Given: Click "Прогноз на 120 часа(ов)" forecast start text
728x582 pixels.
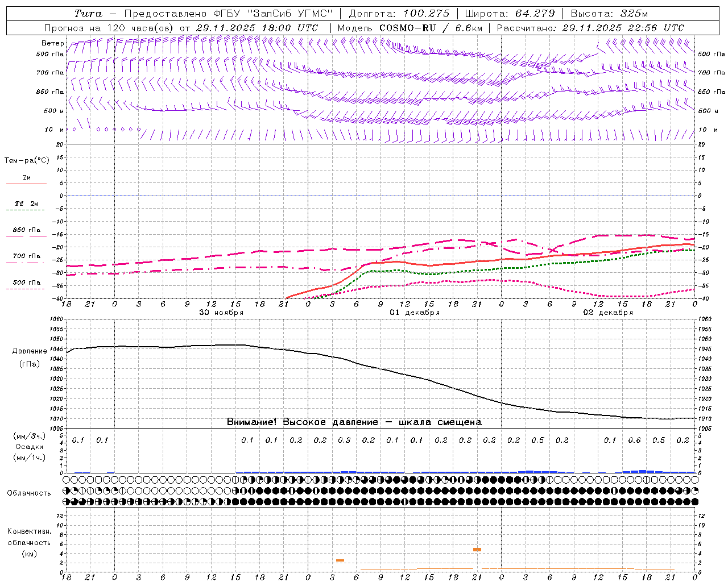Looking at the screenshot, I should (109, 28).
